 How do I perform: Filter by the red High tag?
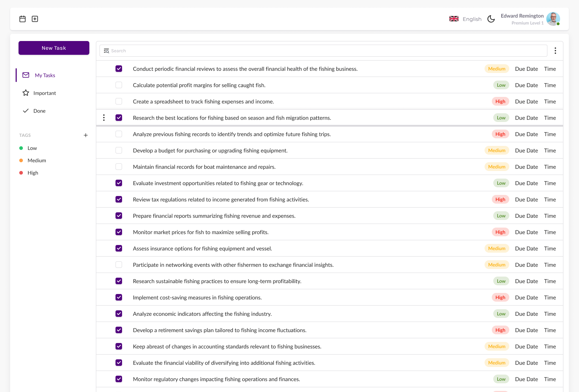[x=33, y=173]
